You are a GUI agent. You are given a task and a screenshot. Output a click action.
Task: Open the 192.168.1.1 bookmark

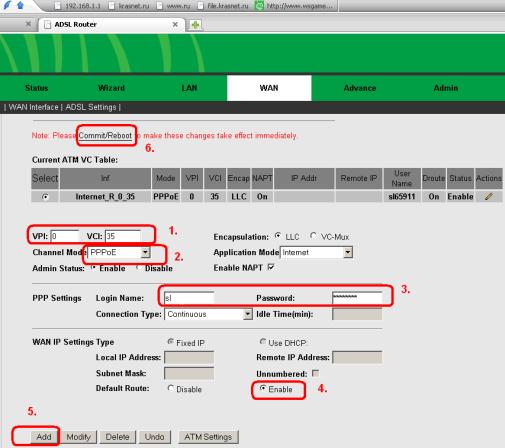tap(78, 6)
